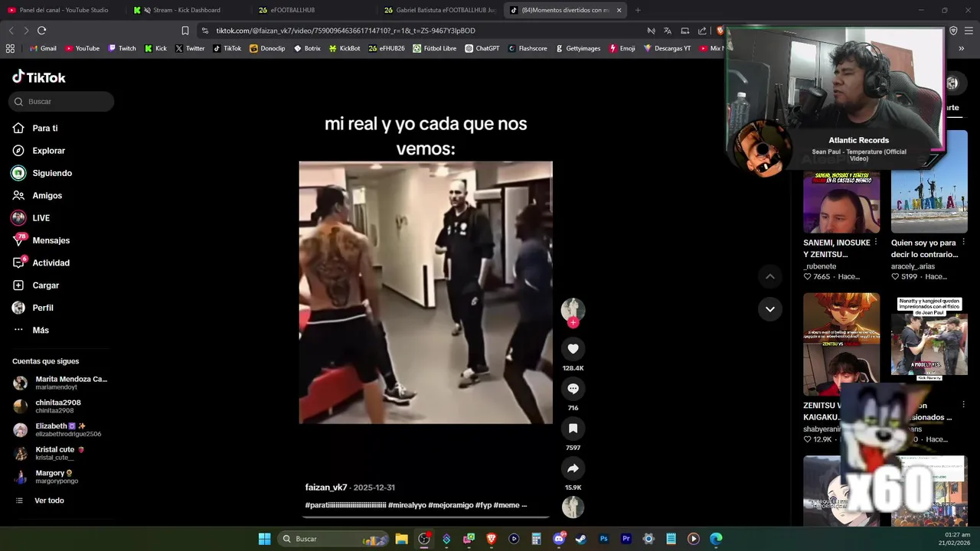The image size is (980, 551).
Task: Open Margory's followed account
Action: tap(47, 477)
